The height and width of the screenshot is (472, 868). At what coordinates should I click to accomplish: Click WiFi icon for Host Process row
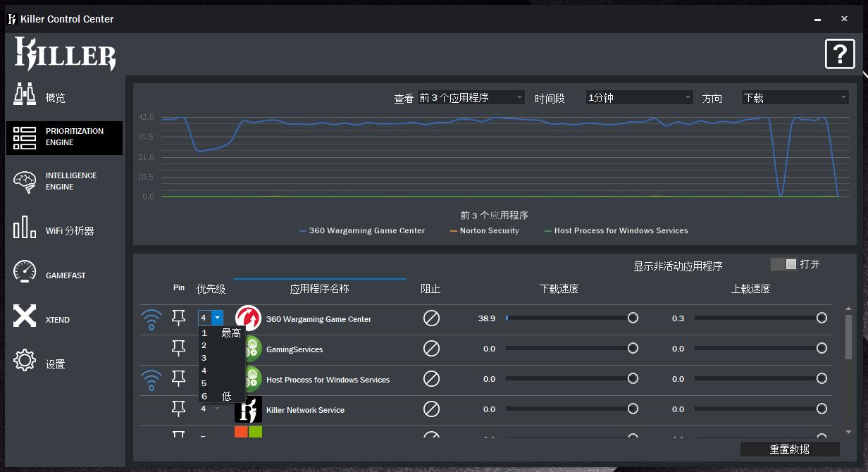point(151,380)
